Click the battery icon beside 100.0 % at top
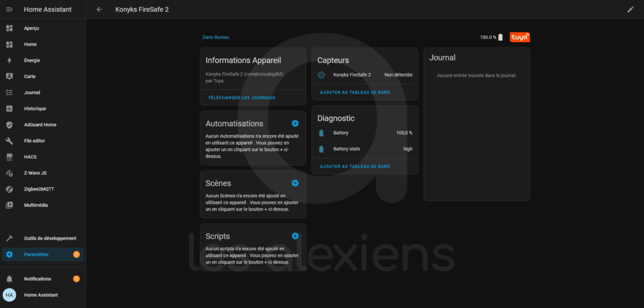 click(500, 37)
